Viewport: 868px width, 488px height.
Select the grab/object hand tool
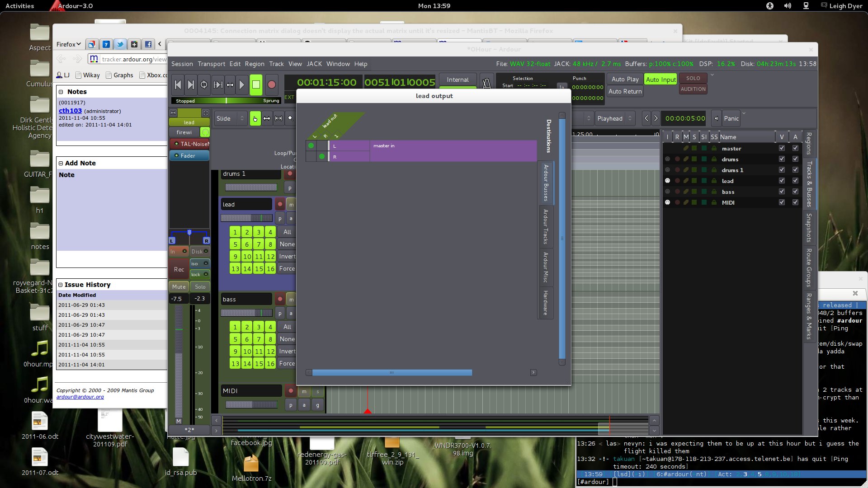pyautogui.click(x=255, y=118)
